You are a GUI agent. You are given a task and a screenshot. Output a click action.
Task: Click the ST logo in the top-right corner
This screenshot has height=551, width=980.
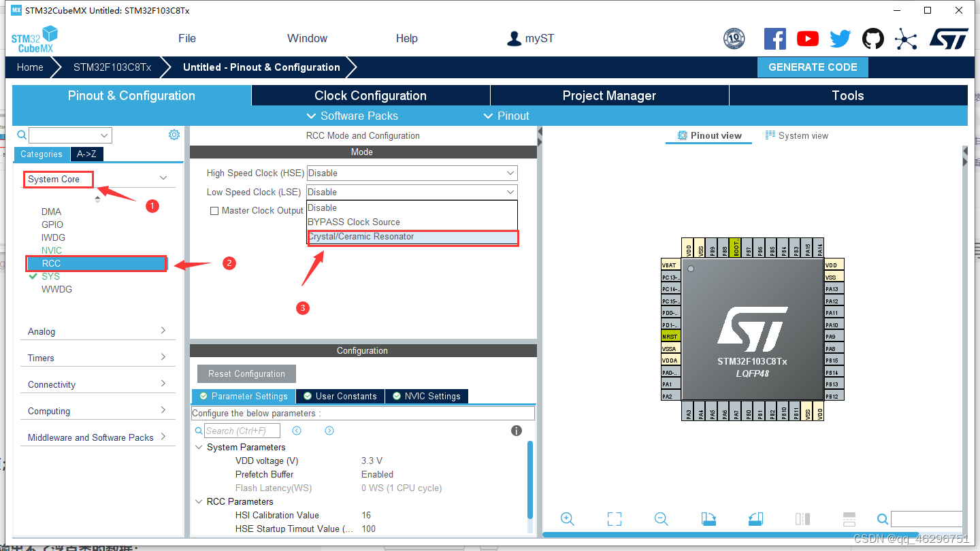pos(949,39)
